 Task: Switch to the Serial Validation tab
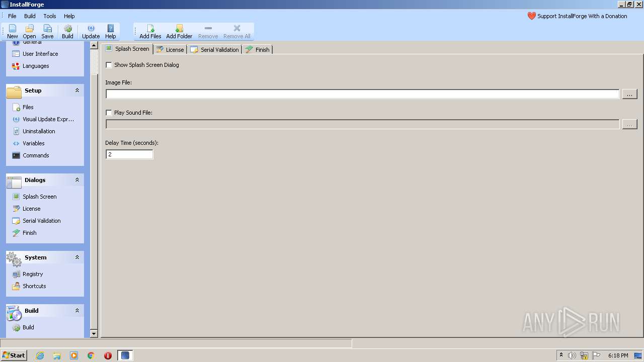click(214, 49)
